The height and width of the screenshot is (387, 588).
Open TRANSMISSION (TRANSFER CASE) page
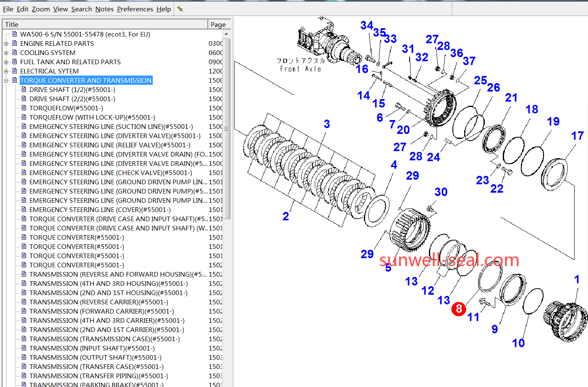click(x=97, y=366)
